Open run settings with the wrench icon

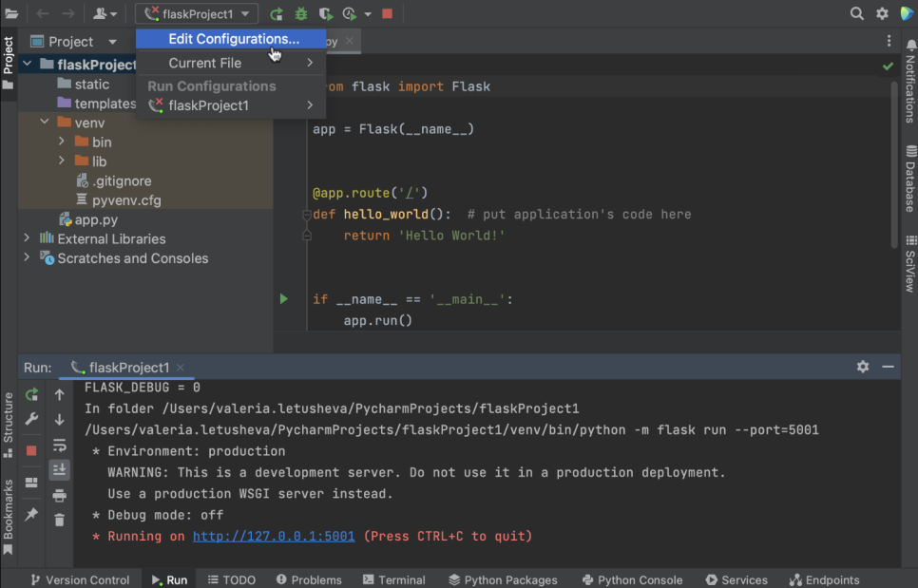[x=31, y=419]
